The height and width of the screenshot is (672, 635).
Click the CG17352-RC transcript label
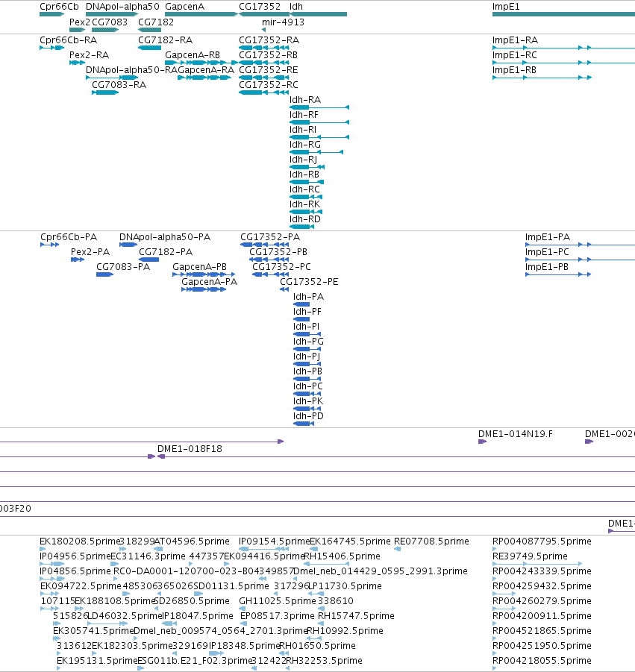[x=269, y=85]
